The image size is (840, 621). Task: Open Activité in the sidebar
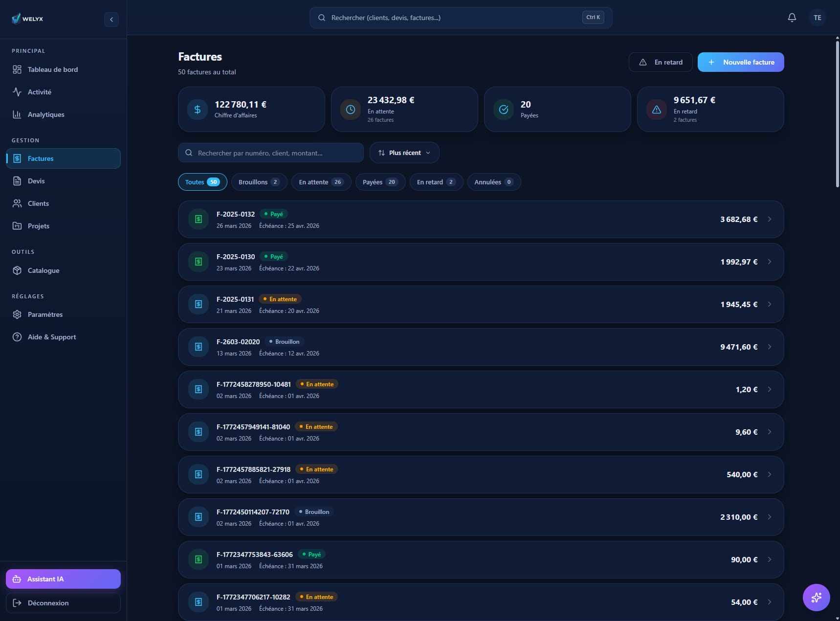tap(63, 92)
